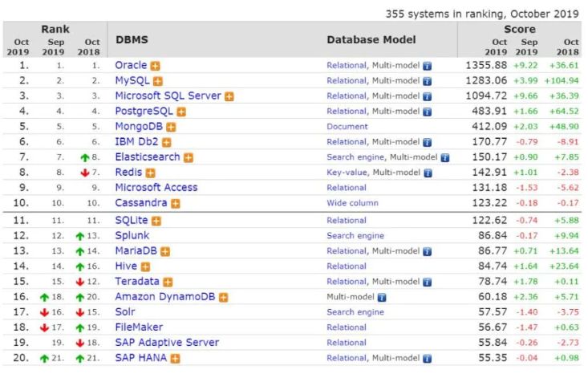
Task: Open the Splunk DBMS link
Action: (x=132, y=235)
